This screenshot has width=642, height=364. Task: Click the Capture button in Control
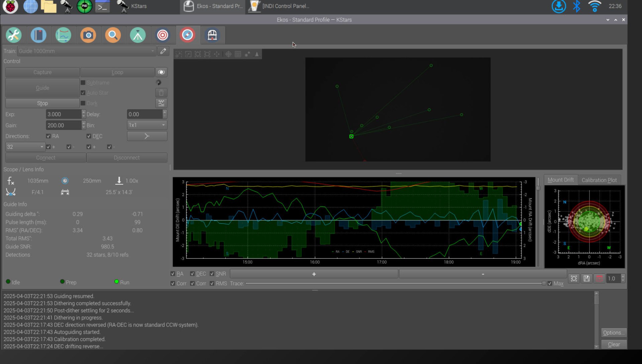42,72
